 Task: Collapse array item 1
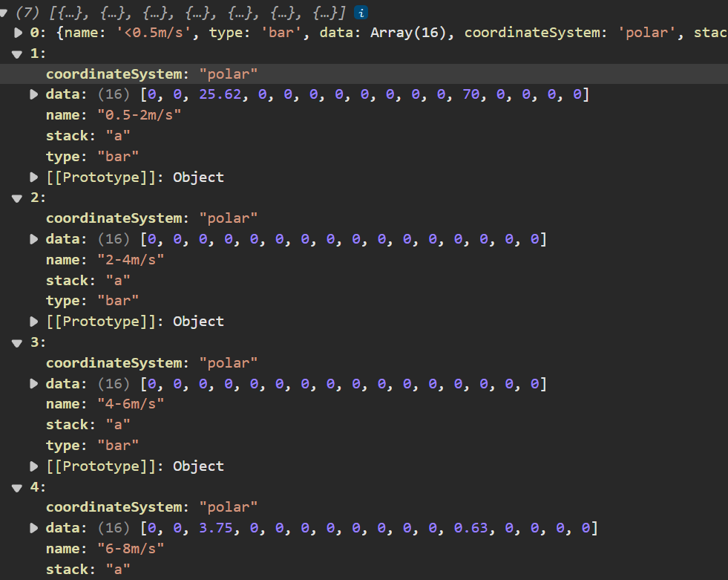(x=17, y=54)
